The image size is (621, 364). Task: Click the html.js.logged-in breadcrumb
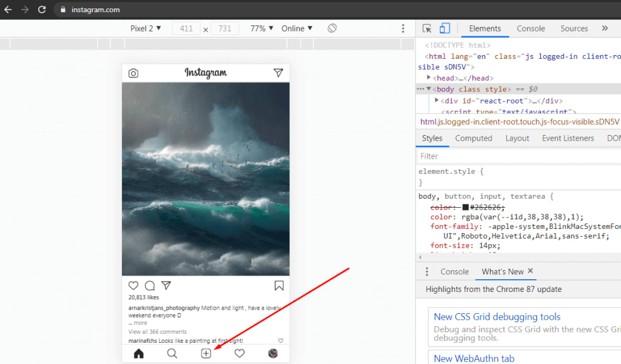519,122
